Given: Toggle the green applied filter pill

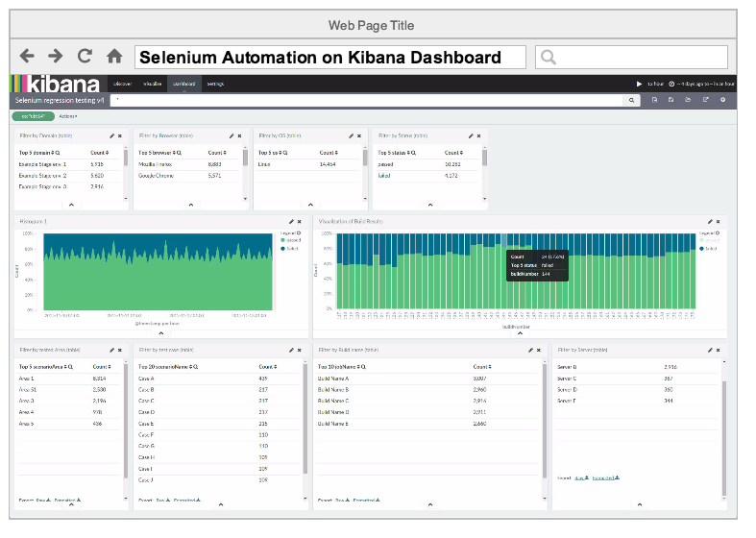Looking at the screenshot, I should point(34,116).
